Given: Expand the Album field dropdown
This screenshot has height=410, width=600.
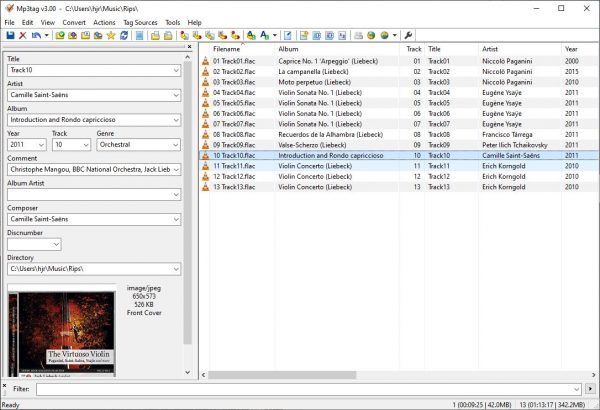Looking at the screenshot, I should pos(176,120).
